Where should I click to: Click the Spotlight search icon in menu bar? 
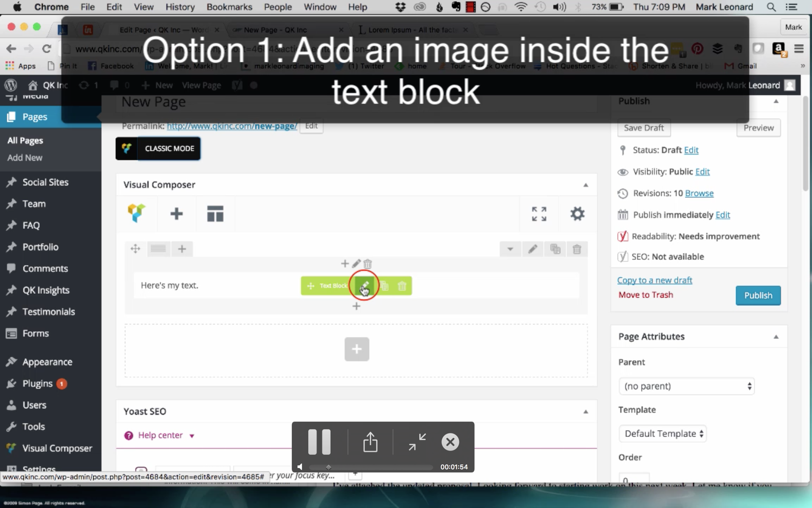771,7
